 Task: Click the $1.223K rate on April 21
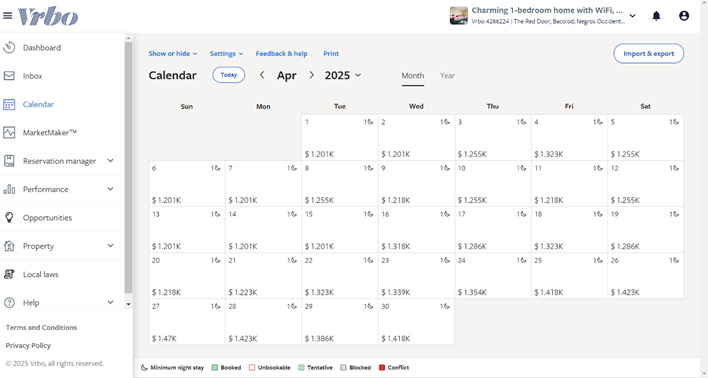coord(243,293)
